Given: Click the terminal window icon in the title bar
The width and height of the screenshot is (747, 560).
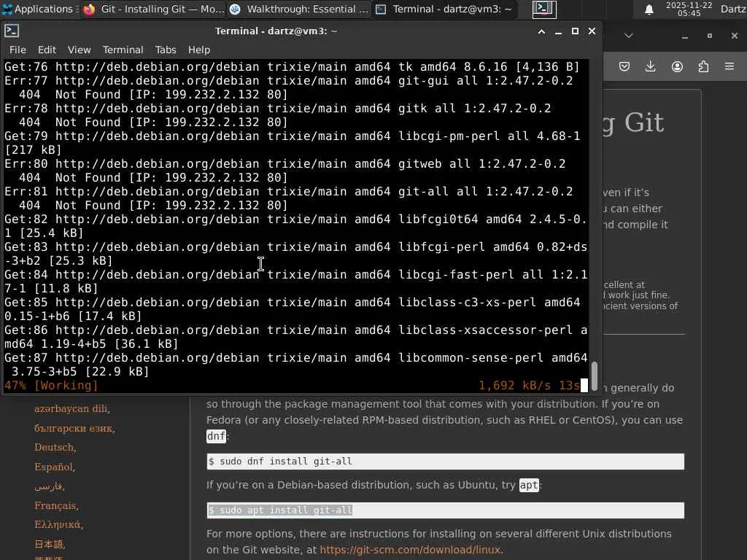Looking at the screenshot, I should 12,31.
